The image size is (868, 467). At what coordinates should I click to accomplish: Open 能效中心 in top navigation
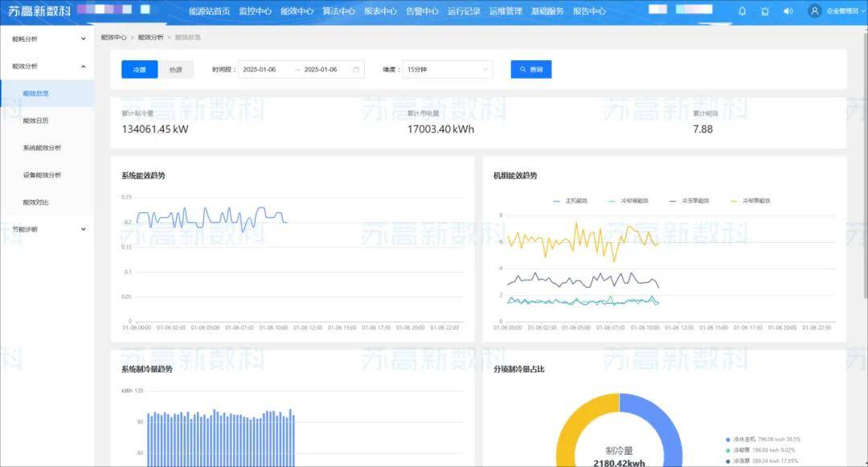(x=297, y=11)
